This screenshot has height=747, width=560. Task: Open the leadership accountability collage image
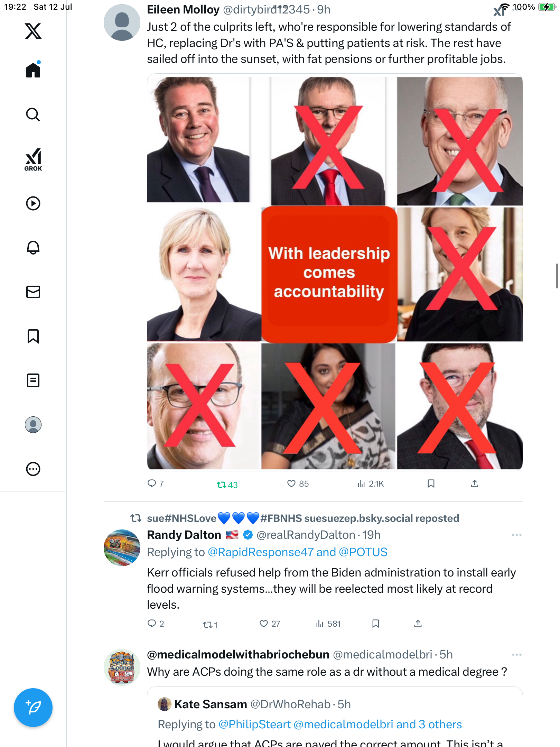(x=335, y=272)
